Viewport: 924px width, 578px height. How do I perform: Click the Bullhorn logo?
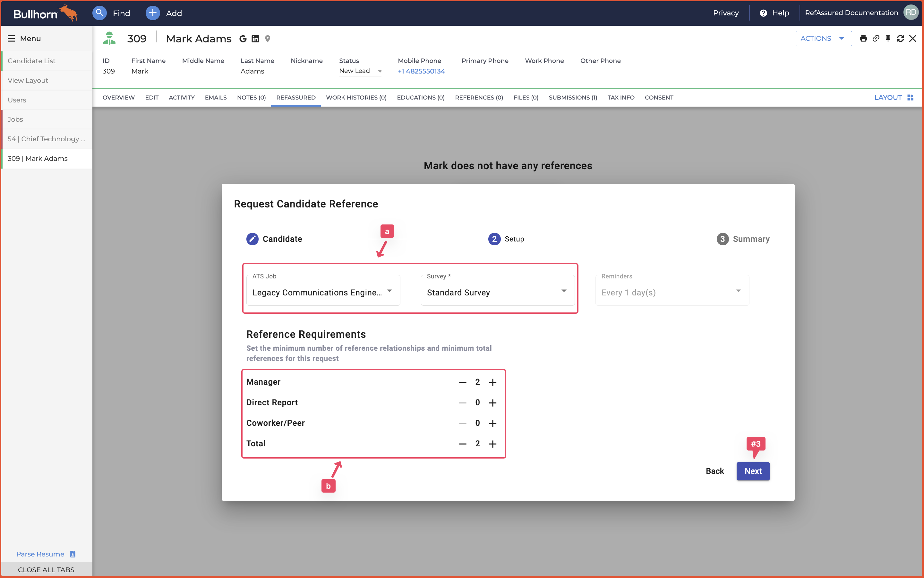(x=46, y=13)
